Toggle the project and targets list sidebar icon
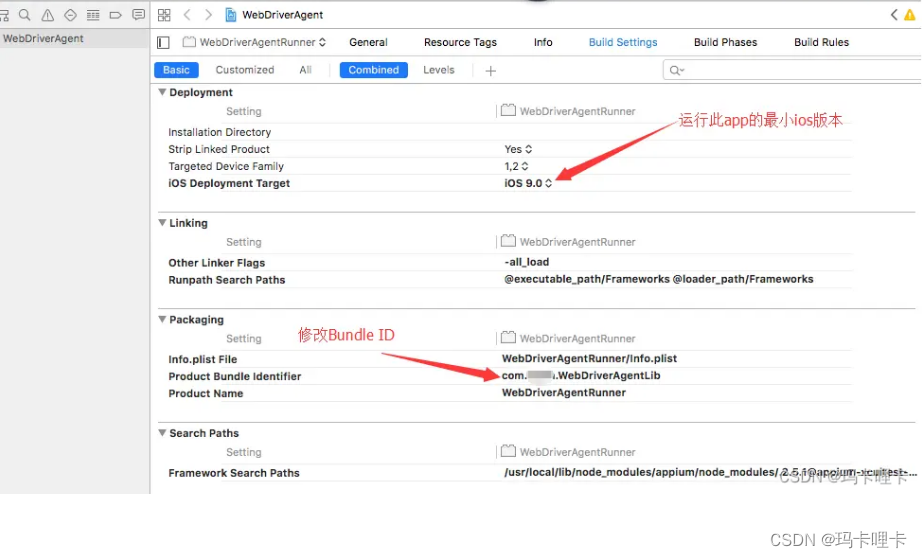Viewport: 922px width, 558px height. [163, 42]
